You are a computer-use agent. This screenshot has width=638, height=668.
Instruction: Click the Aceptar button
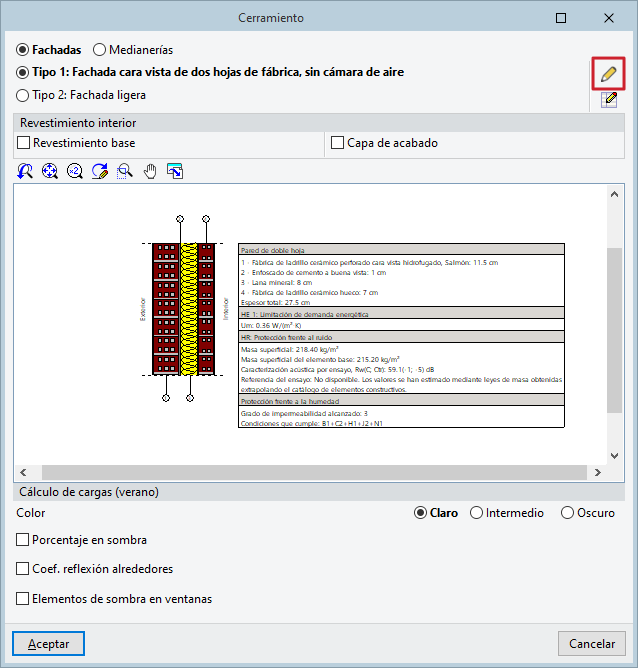click(49, 643)
